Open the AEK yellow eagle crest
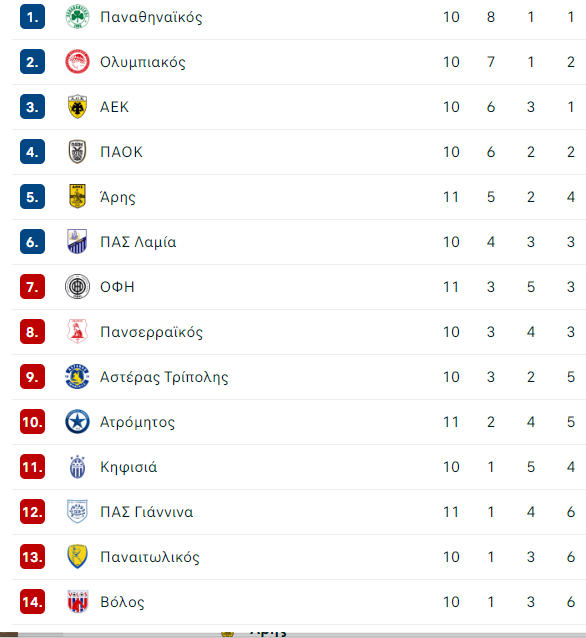Screen dimensions: 586x638 77,107
